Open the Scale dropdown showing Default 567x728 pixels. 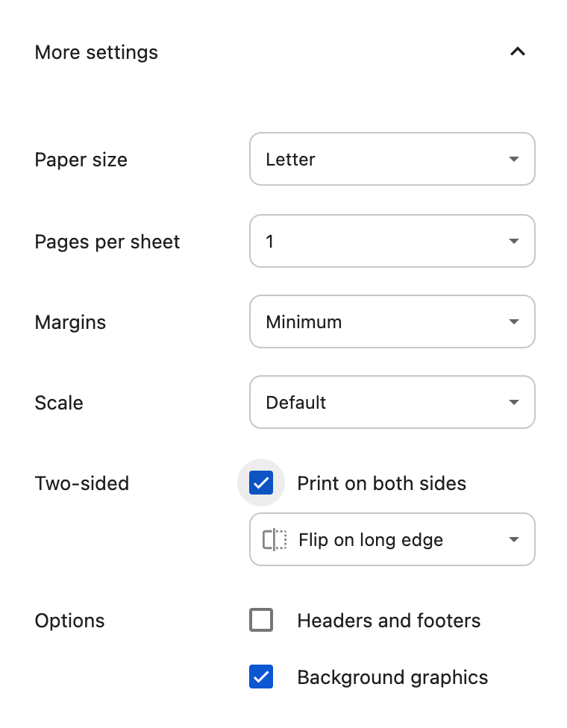(392, 402)
